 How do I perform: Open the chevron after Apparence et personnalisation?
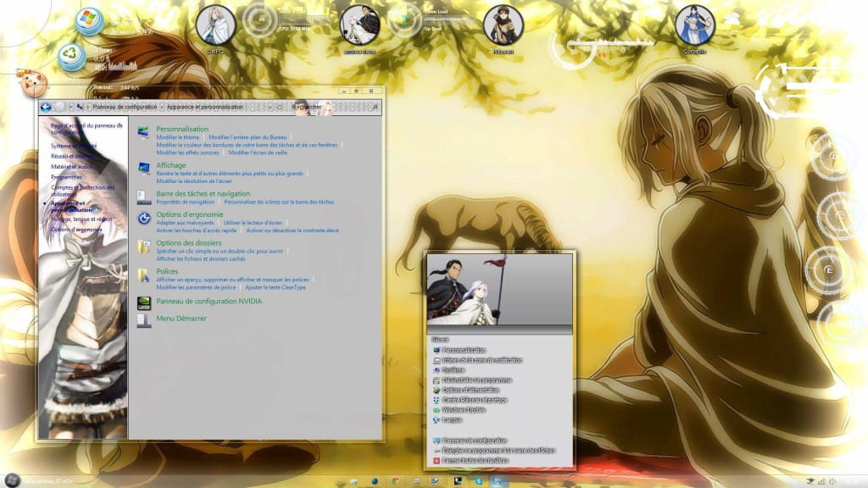coord(270,107)
